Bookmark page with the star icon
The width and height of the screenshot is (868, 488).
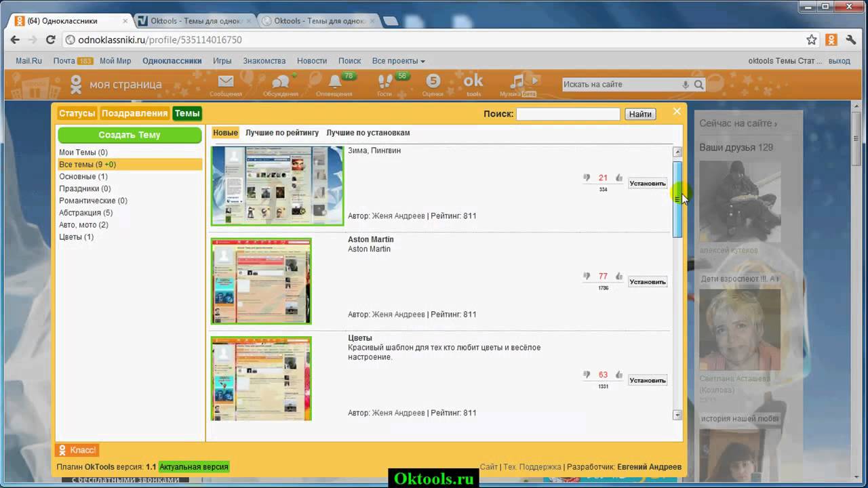point(812,40)
